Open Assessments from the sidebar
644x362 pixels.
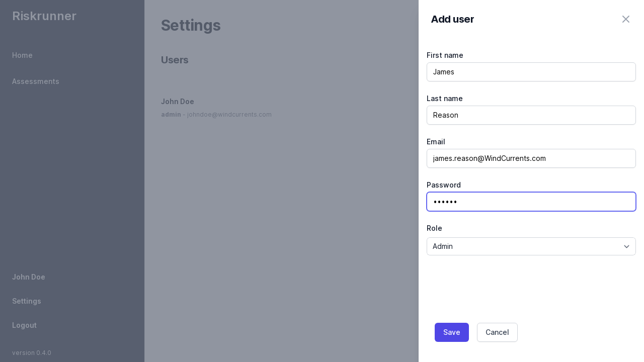[x=36, y=81]
